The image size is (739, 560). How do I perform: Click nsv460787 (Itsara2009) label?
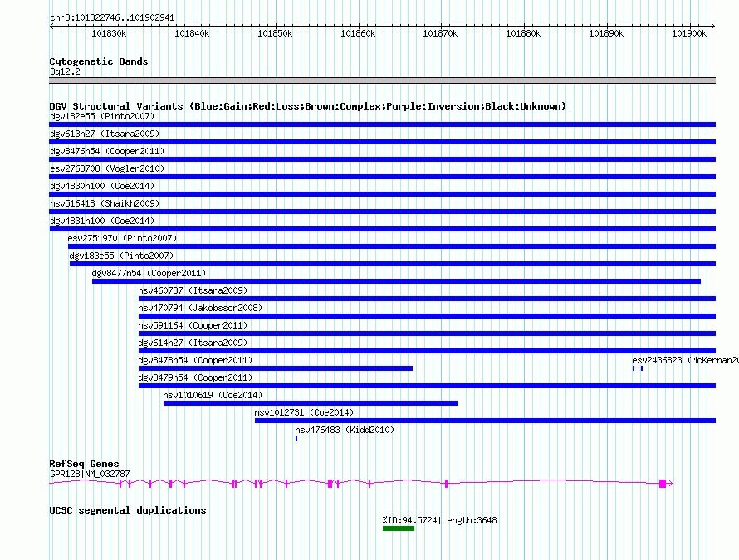point(193,290)
